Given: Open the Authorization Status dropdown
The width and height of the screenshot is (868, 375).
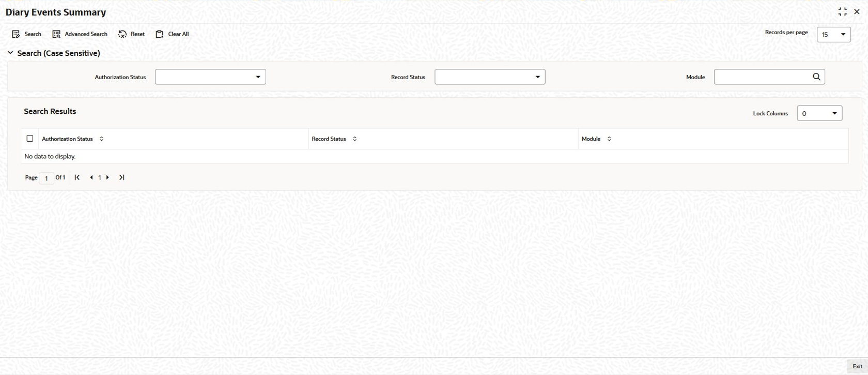Looking at the screenshot, I should [x=210, y=77].
